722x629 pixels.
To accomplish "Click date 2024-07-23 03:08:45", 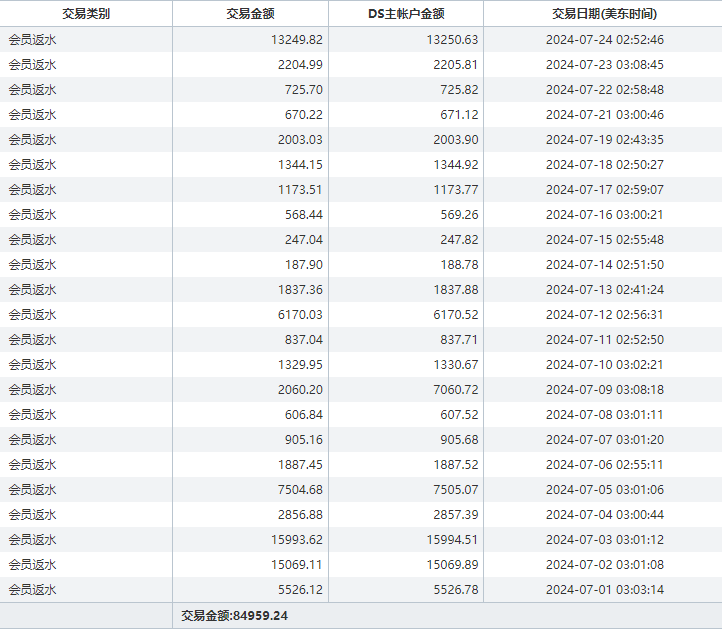I will (x=605, y=64).
